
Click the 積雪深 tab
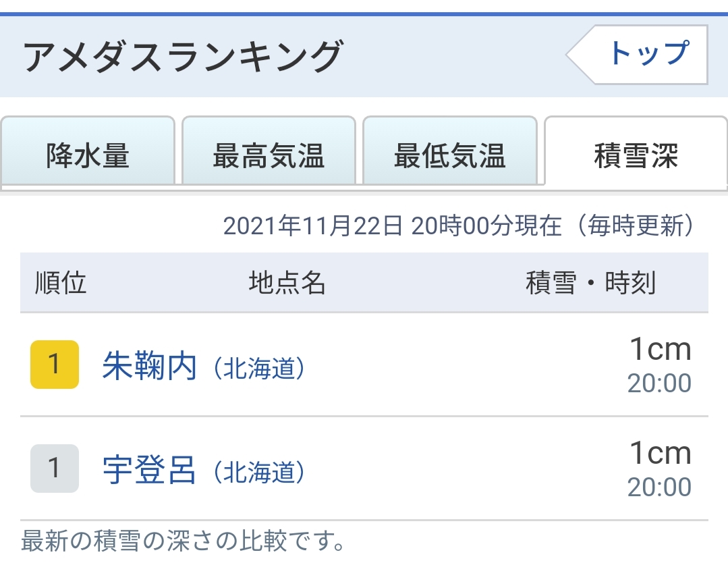[x=636, y=156]
